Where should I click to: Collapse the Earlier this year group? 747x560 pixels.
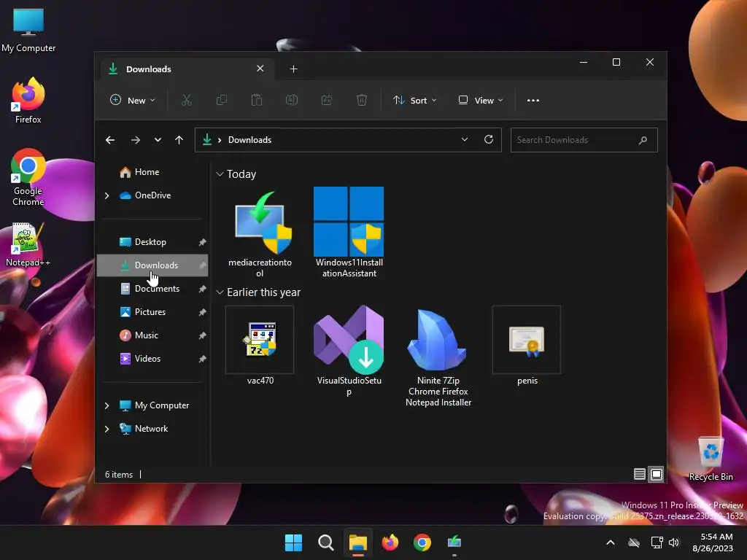click(220, 292)
